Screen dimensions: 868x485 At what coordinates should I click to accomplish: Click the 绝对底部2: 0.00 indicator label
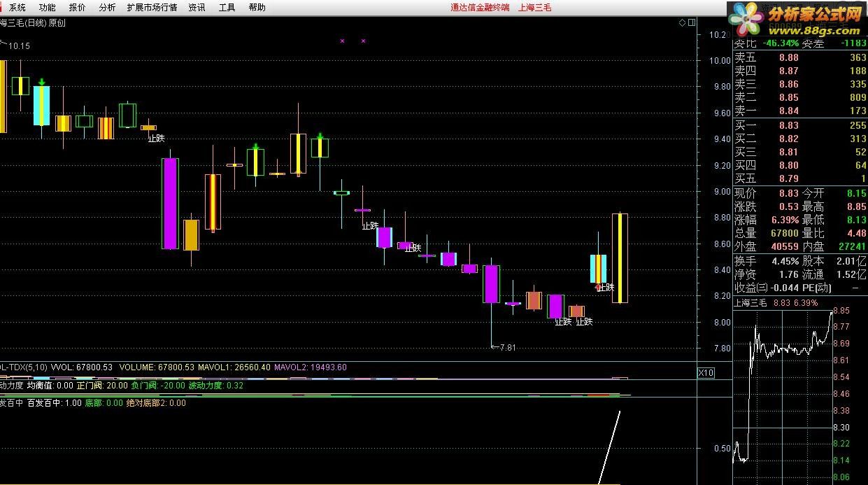pos(156,403)
